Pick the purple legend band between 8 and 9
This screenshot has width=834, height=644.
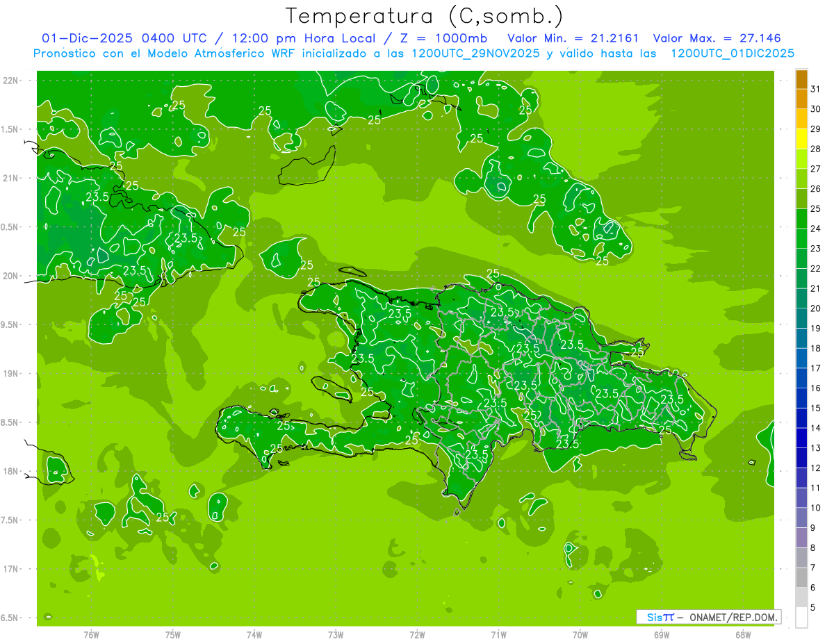click(x=802, y=538)
